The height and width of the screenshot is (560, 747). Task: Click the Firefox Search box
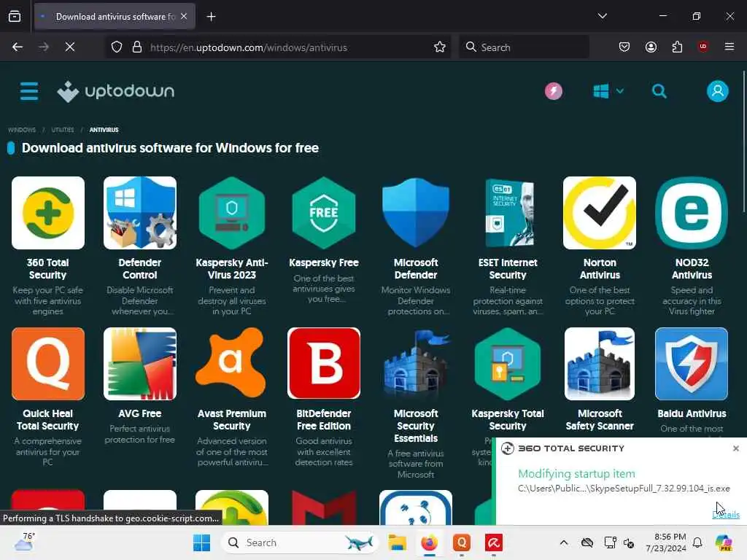click(x=524, y=47)
